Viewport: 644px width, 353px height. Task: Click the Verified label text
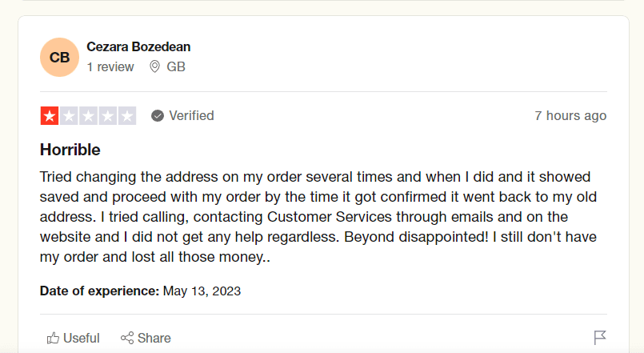point(191,116)
